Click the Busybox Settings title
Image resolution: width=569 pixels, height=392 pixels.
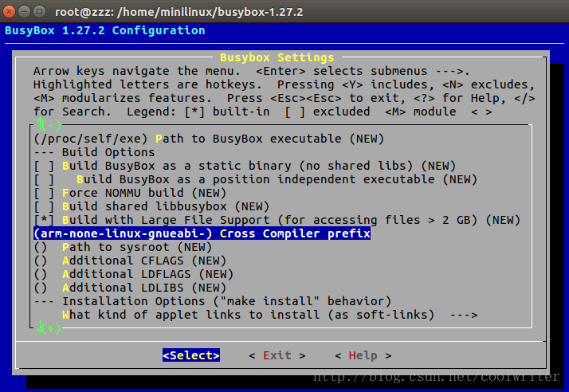277,57
